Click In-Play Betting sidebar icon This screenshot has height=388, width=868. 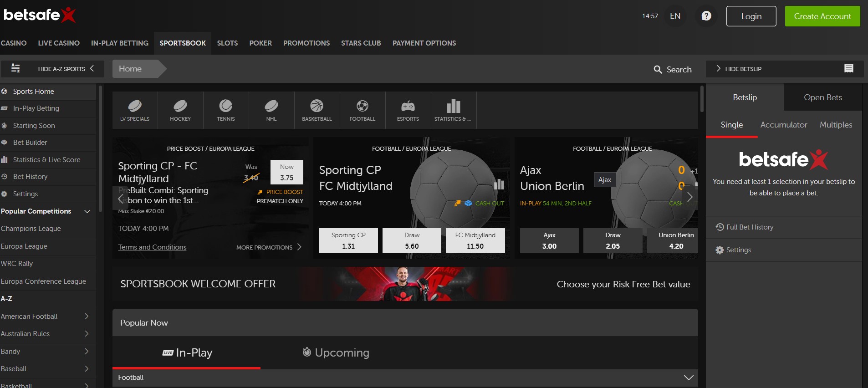4,108
